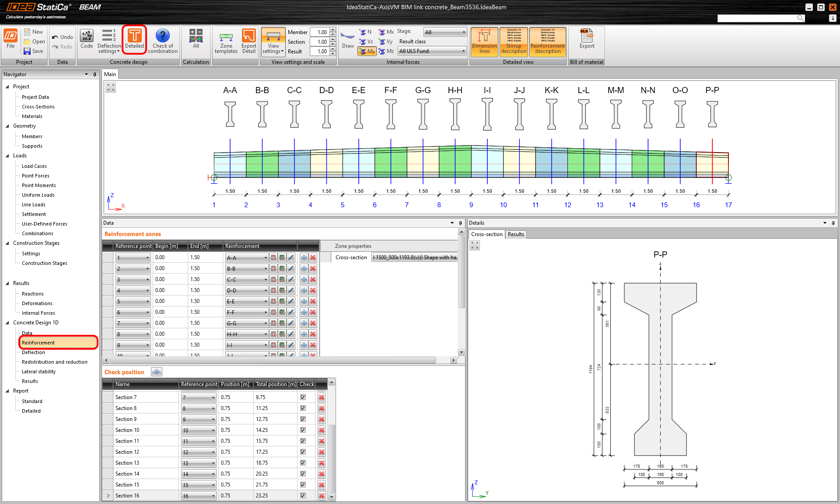Open the Deflection tree item
The image size is (840, 504).
pyautogui.click(x=33, y=352)
